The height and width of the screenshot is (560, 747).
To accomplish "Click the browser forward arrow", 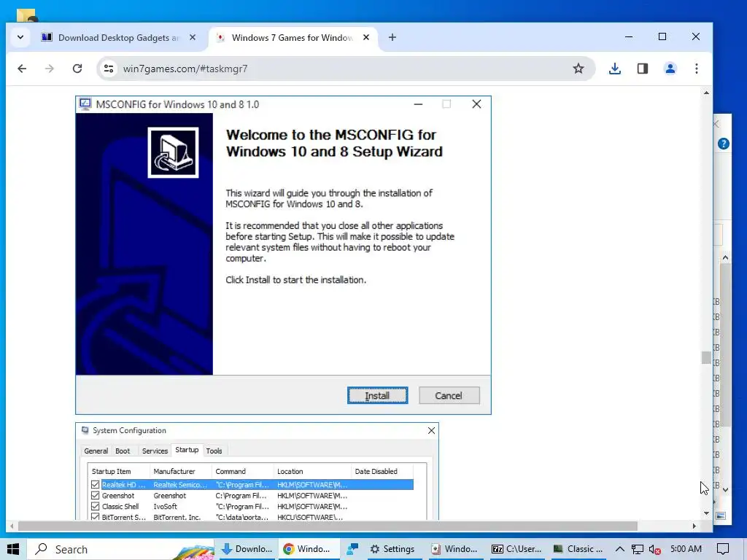I will click(x=50, y=69).
